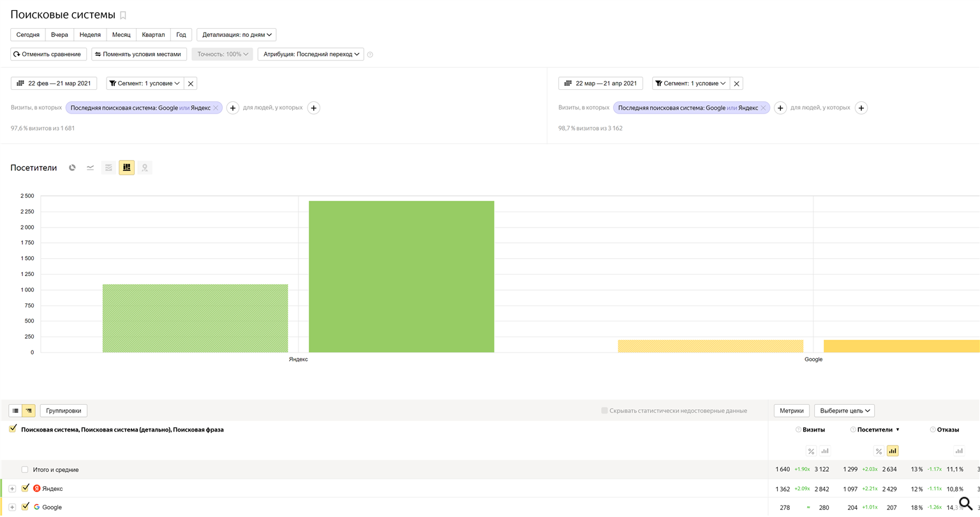Click the solid green Яндекс bar

401,277
